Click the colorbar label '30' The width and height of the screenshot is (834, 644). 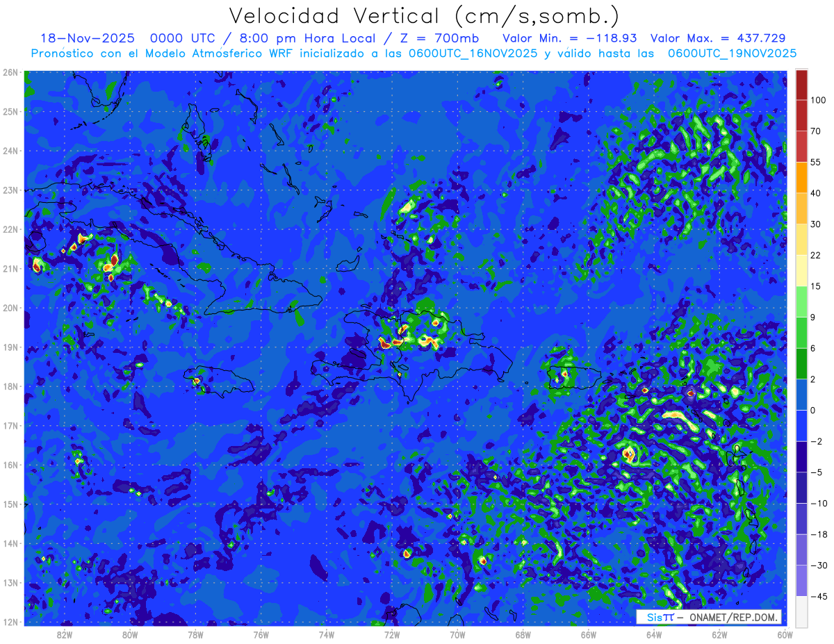816,224
